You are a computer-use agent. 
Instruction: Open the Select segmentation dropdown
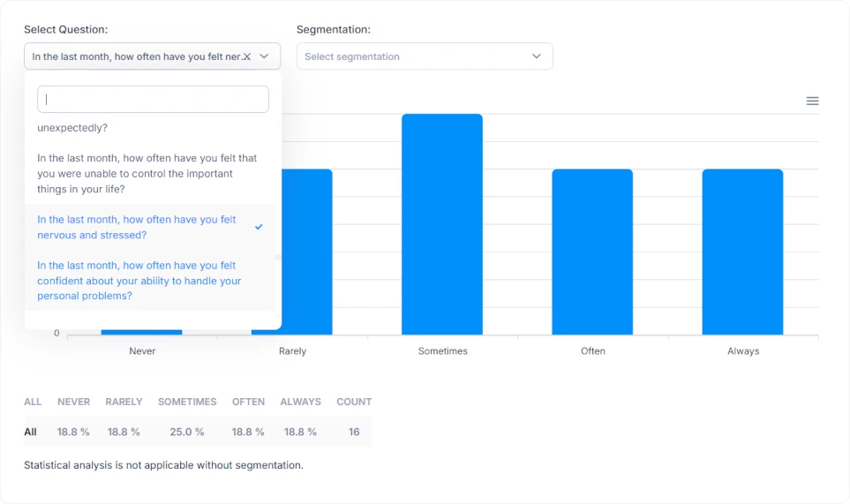pos(425,56)
